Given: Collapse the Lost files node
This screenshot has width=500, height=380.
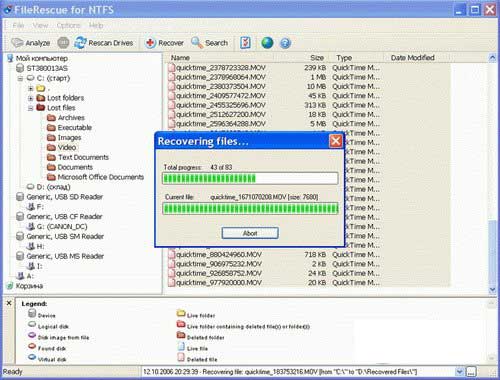Looking at the screenshot, I should (31, 108).
